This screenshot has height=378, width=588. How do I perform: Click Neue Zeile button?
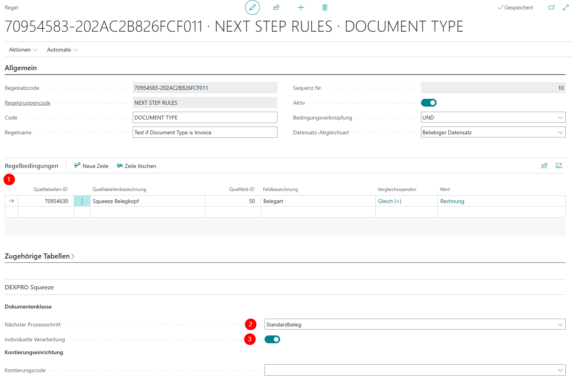tap(91, 166)
